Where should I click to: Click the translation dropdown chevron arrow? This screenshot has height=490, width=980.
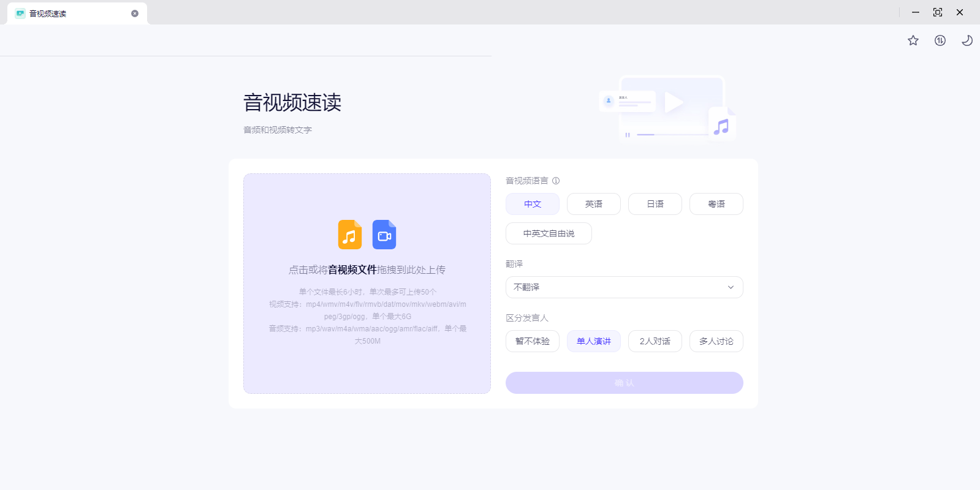point(731,287)
